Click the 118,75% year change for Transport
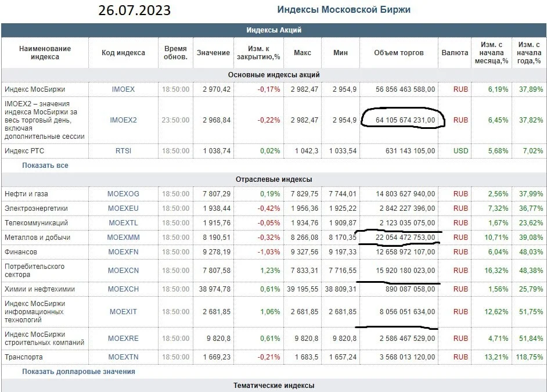The width and height of the screenshot is (547, 392). click(x=530, y=357)
